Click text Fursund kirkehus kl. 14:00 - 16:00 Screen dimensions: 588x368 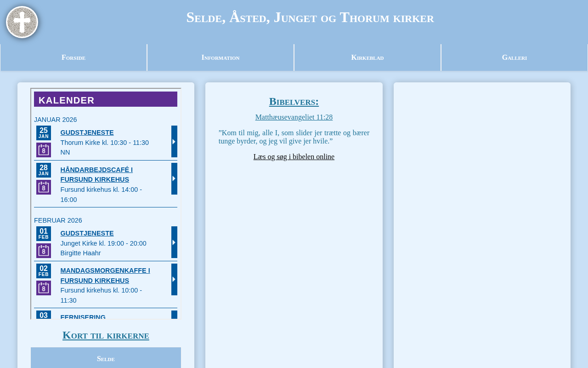point(101,195)
